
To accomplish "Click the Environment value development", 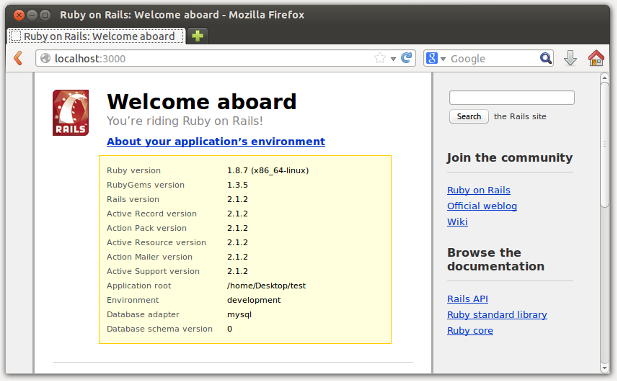I will 254,300.
